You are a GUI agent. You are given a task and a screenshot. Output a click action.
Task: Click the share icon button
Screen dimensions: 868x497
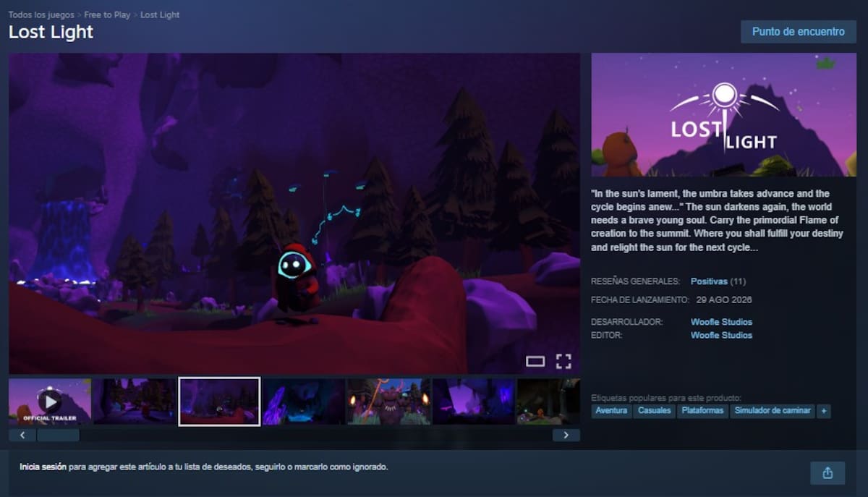(x=827, y=473)
